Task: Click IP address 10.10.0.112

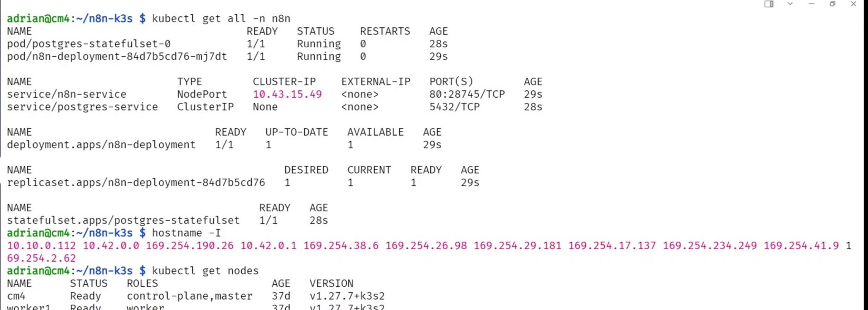Action: click(x=42, y=246)
